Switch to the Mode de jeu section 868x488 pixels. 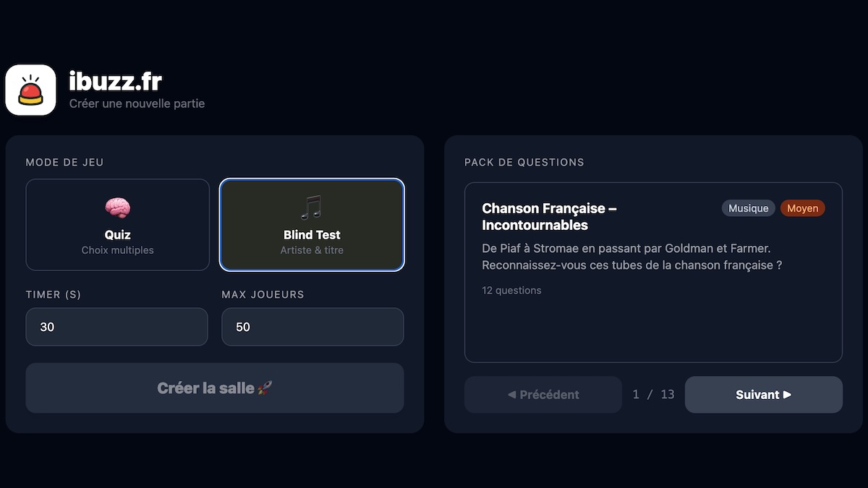64,162
